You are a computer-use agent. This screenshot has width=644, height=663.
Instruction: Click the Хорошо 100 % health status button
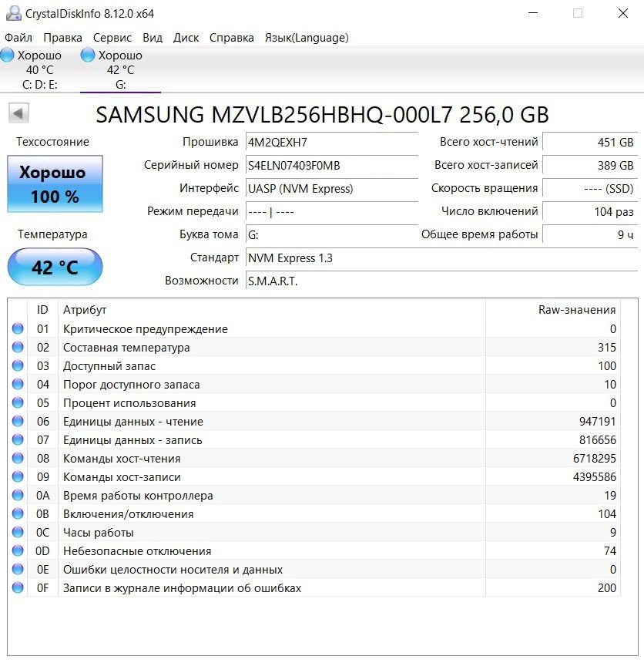coord(55,184)
